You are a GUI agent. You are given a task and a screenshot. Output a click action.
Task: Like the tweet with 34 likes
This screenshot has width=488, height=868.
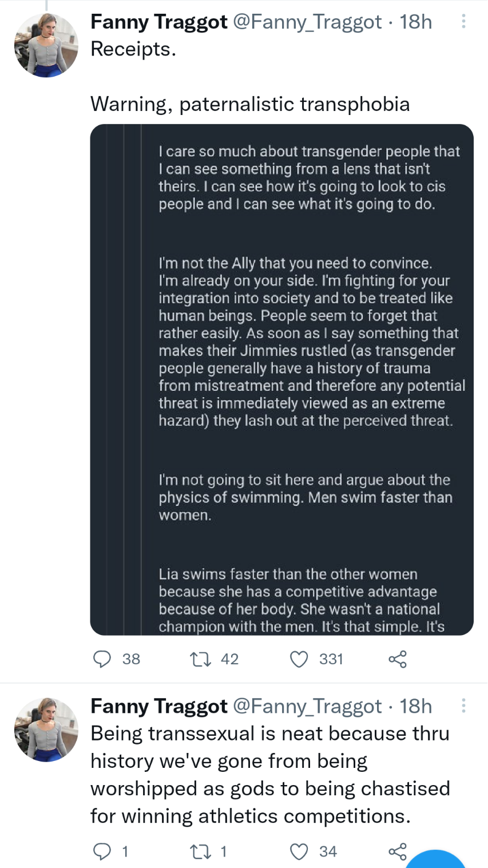(299, 851)
